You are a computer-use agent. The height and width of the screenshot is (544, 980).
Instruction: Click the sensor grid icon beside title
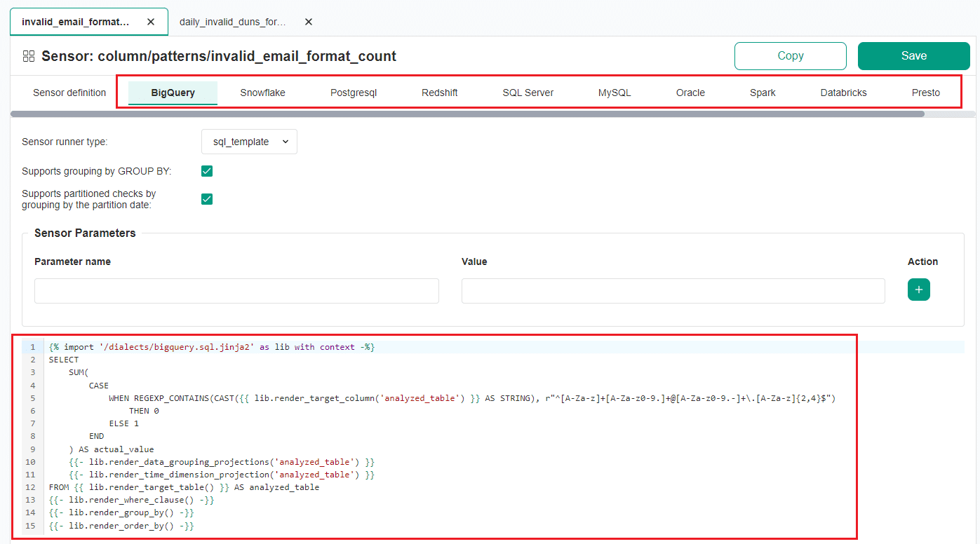pyautogui.click(x=29, y=56)
